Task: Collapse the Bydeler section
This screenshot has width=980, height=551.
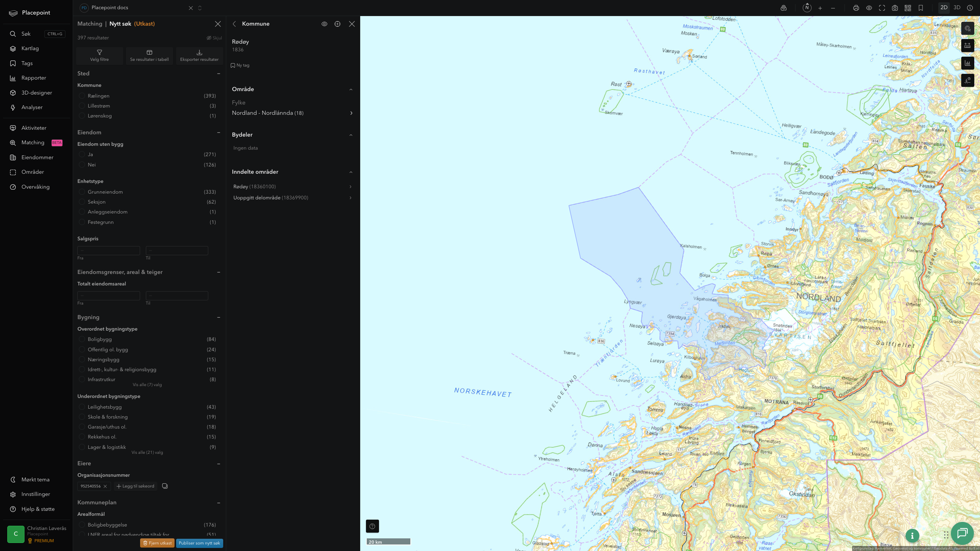Action: click(x=351, y=135)
